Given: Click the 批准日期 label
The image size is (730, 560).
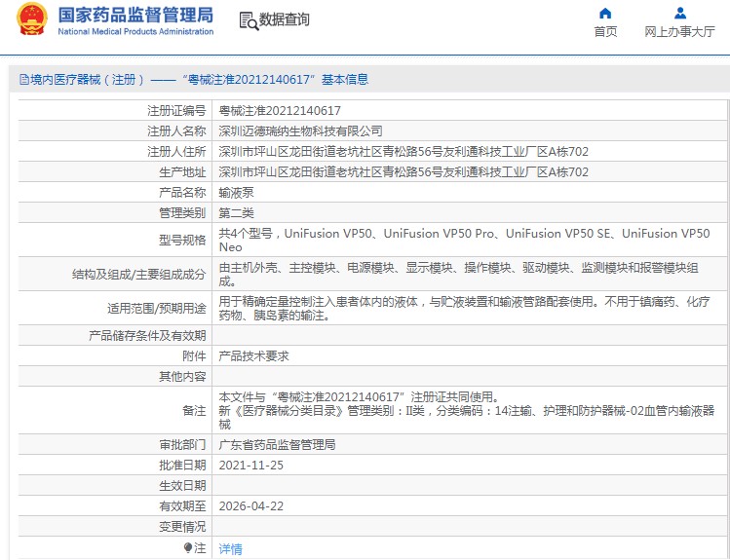Looking at the screenshot, I should click(182, 466).
